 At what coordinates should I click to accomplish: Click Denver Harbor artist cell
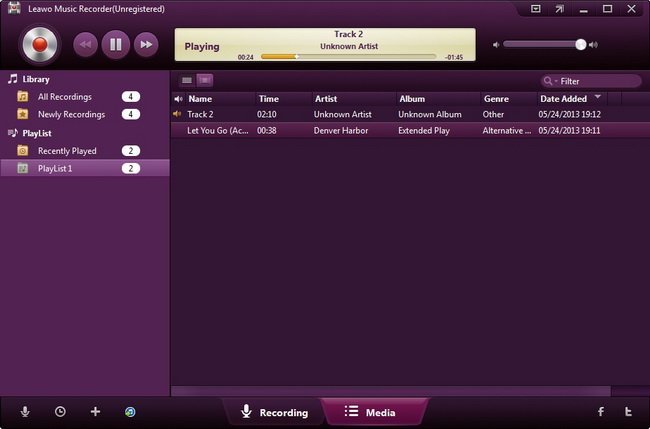[x=341, y=131]
